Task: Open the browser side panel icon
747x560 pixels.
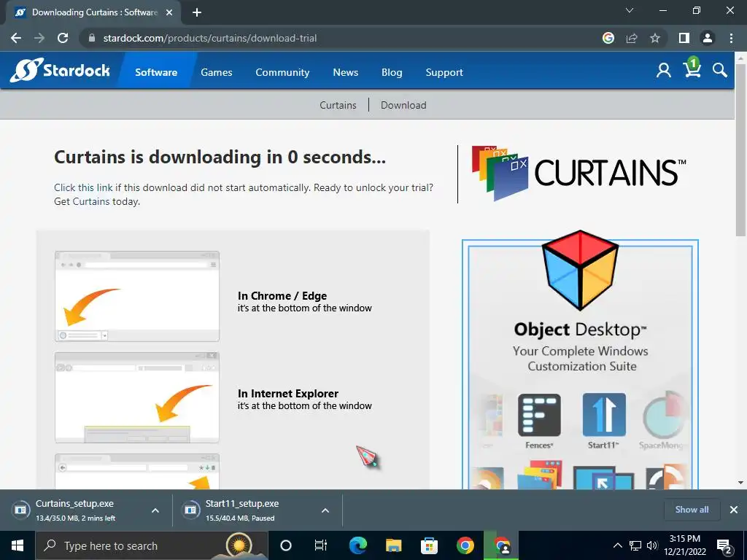Action: 684,38
